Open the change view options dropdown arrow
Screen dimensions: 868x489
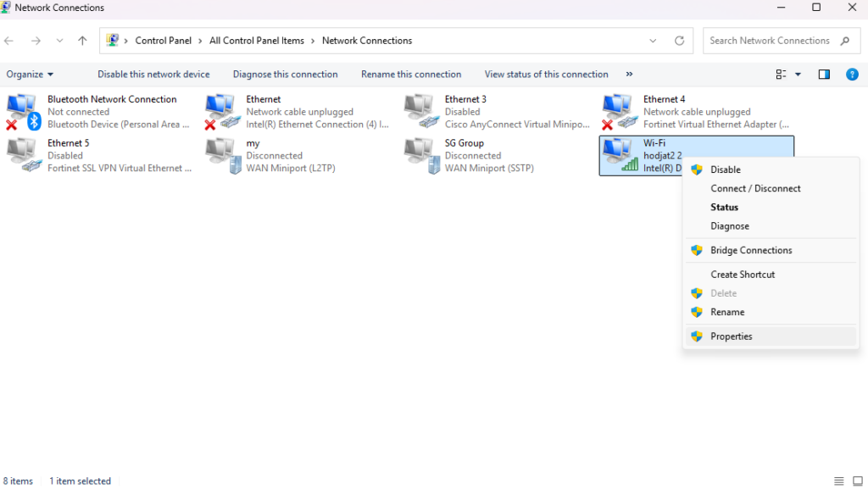[798, 75]
